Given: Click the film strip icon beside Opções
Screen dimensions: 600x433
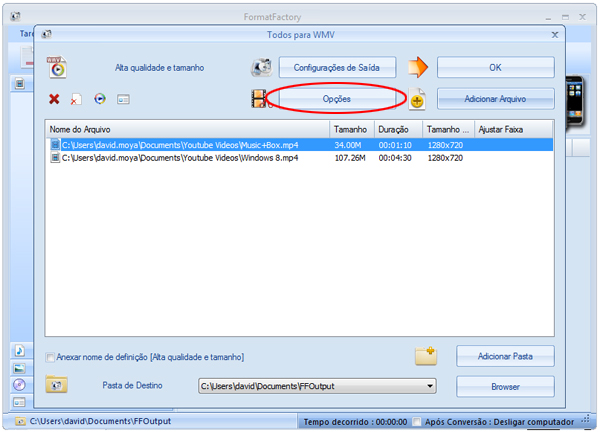Looking at the screenshot, I should click(x=261, y=98).
